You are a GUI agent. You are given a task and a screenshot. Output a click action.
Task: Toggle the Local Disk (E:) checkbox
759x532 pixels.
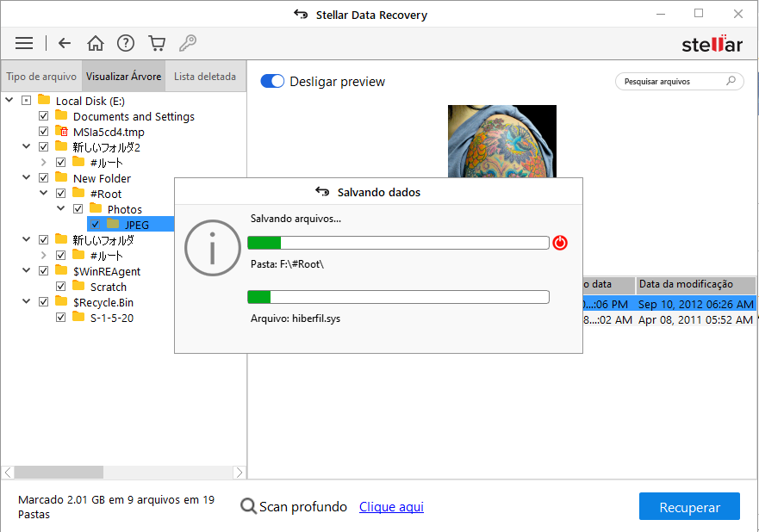point(26,101)
